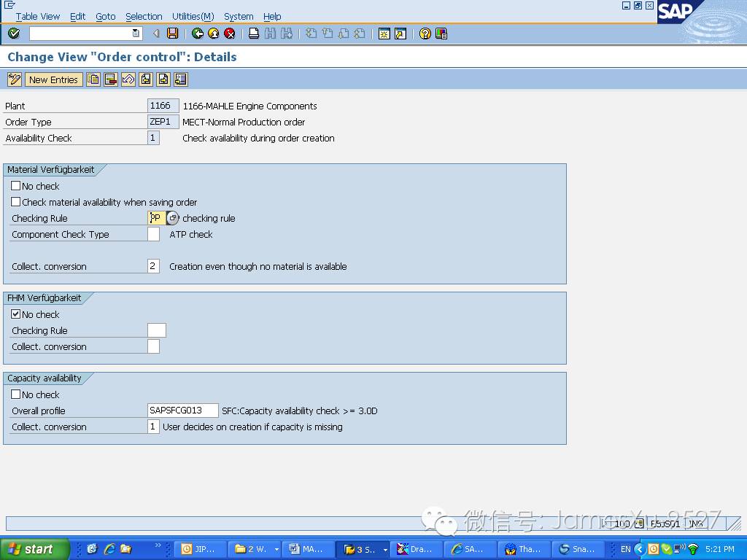This screenshot has height=560, width=747.
Task: Launch Internet Explorer from quick launch
Action: pyautogui.click(x=109, y=549)
